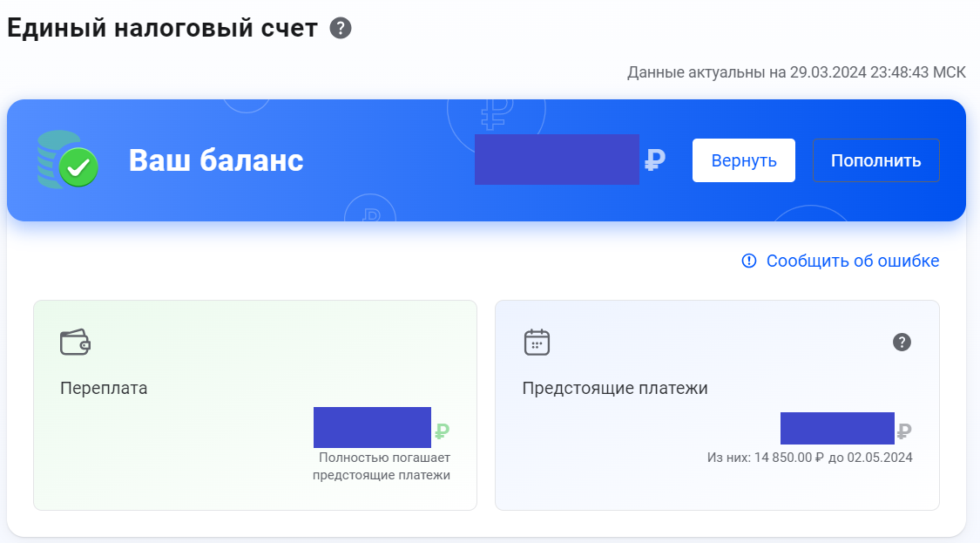Open the Сообщить об ошибке link

[x=852, y=260]
